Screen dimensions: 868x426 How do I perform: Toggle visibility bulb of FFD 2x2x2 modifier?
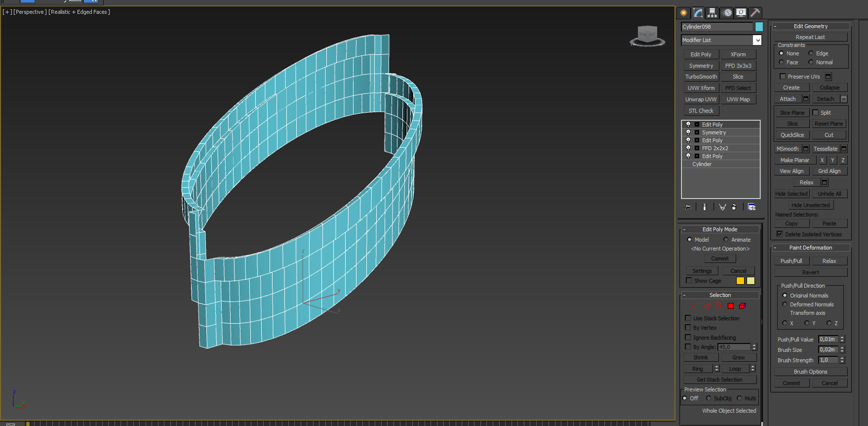tap(688, 148)
